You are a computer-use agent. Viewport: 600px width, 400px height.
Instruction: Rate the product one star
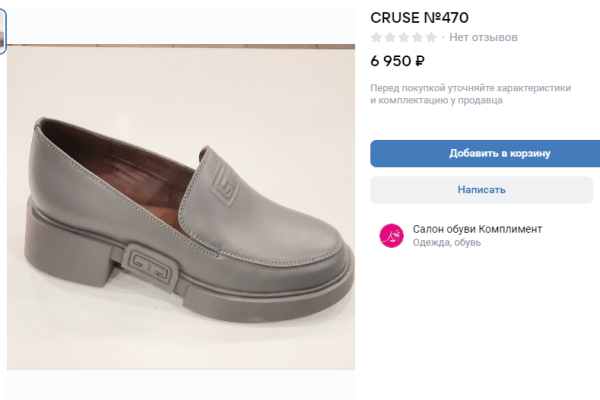(x=376, y=38)
